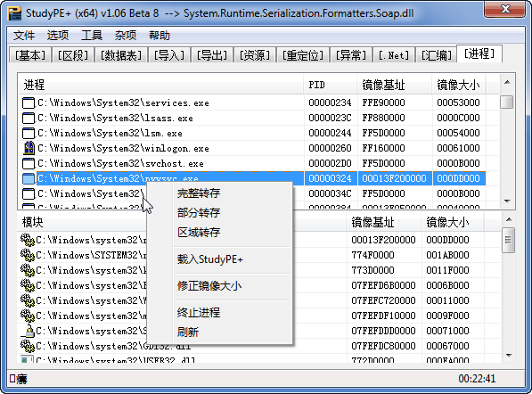
Task: Click the process list 镜像基址 column header
Action: tap(395, 85)
